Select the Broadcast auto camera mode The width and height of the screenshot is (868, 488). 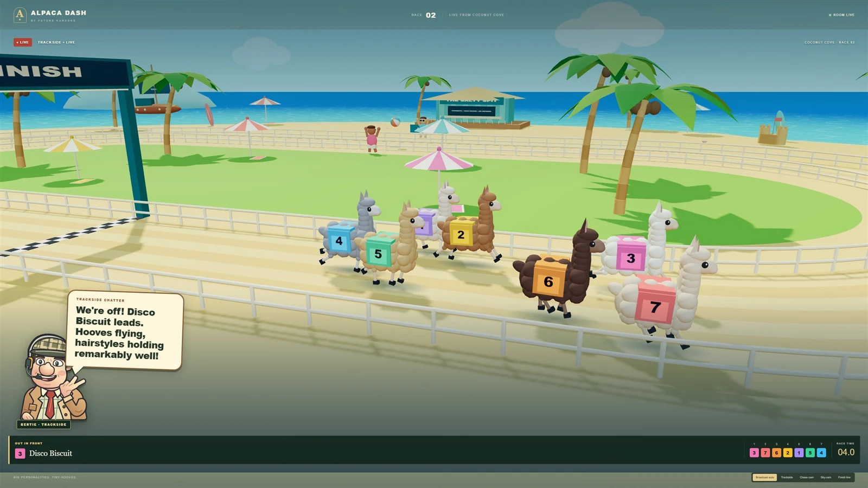[765, 477]
